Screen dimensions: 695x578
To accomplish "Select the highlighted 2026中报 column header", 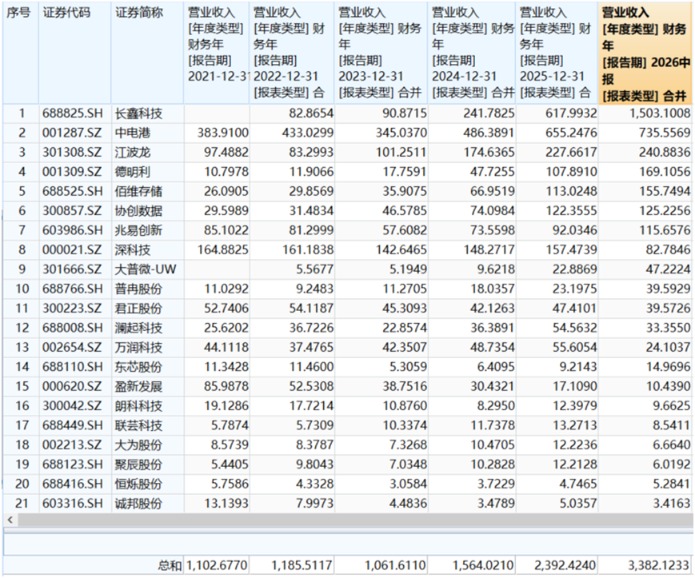I will point(645,54).
